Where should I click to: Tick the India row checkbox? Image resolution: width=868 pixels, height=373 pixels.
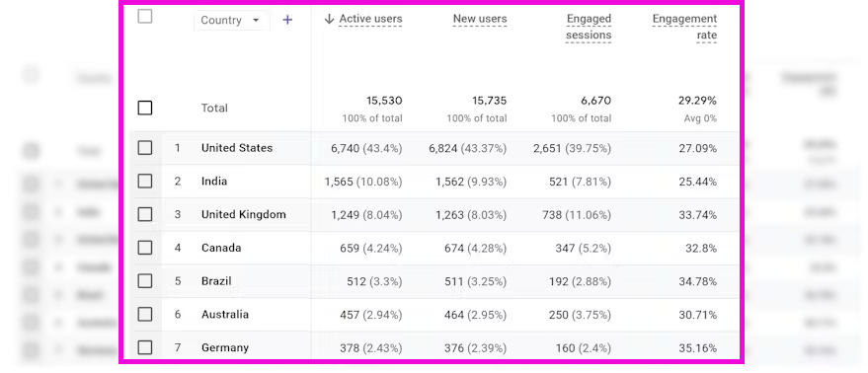[x=145, y=181]
